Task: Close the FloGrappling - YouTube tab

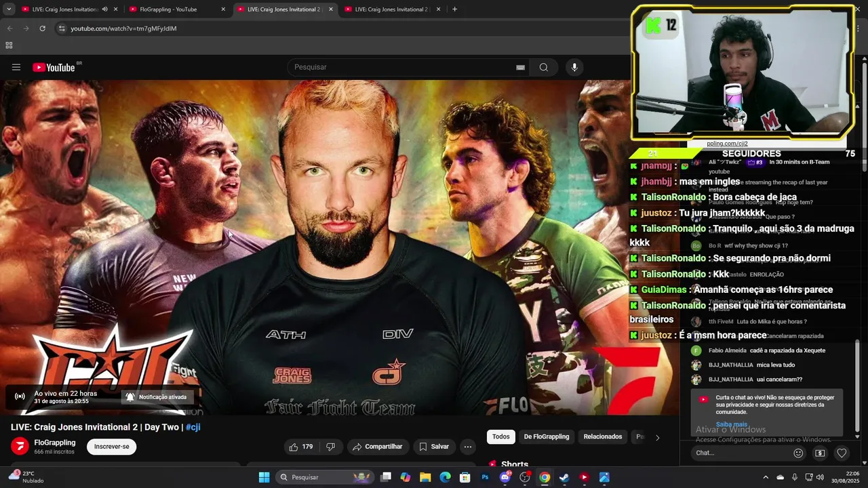Action: click(x=223, y=9)
